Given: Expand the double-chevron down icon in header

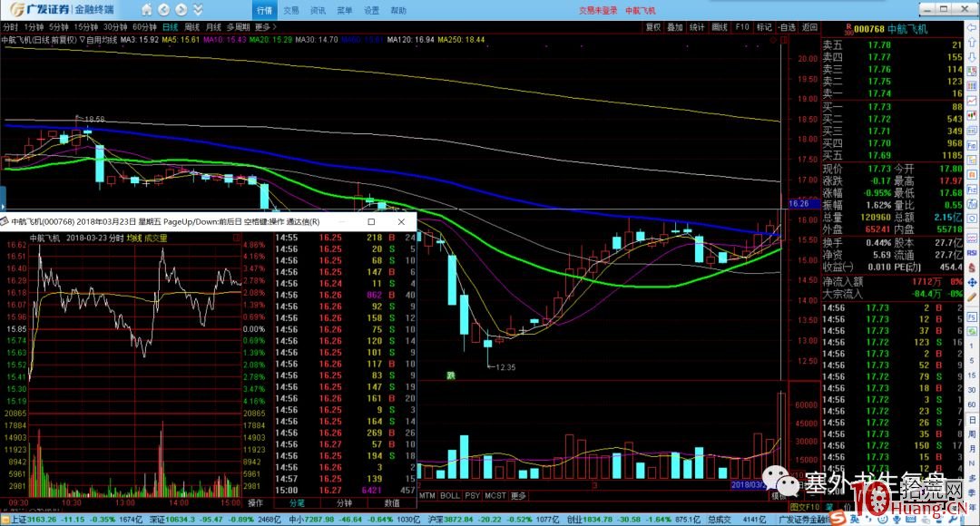Looking at the screenshot, I should 198,9.
